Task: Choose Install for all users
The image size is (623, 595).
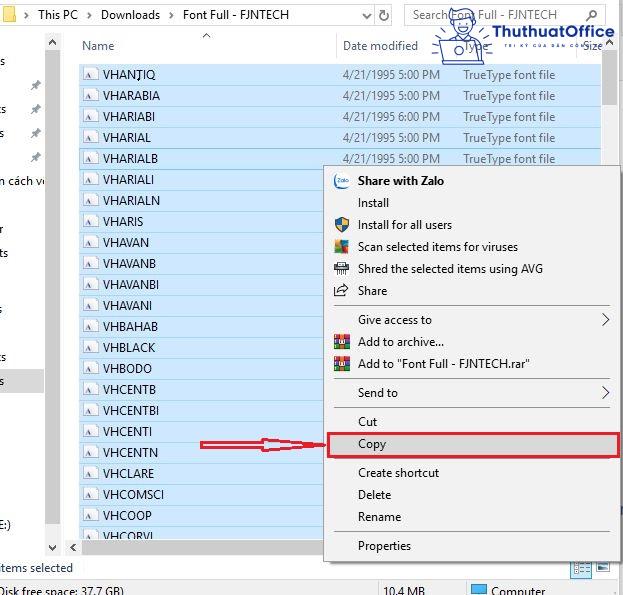Action: tap(471, 225)
